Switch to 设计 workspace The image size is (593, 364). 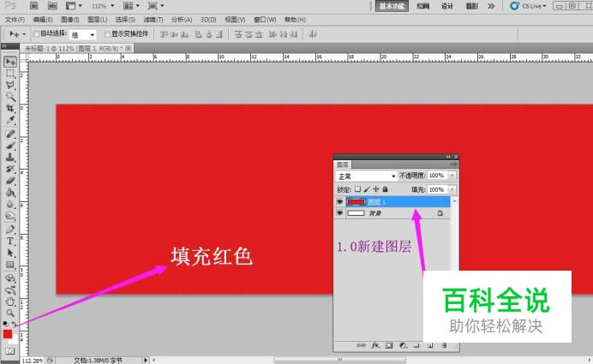click(447, 6)
